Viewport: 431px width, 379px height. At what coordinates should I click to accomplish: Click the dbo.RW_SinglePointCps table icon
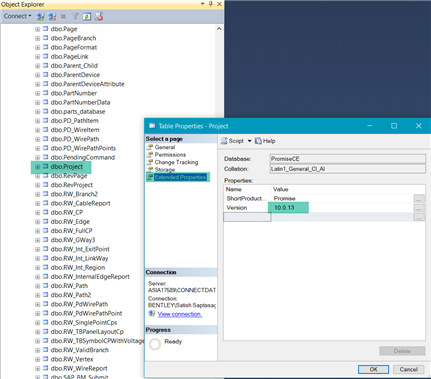click(46, 322)
